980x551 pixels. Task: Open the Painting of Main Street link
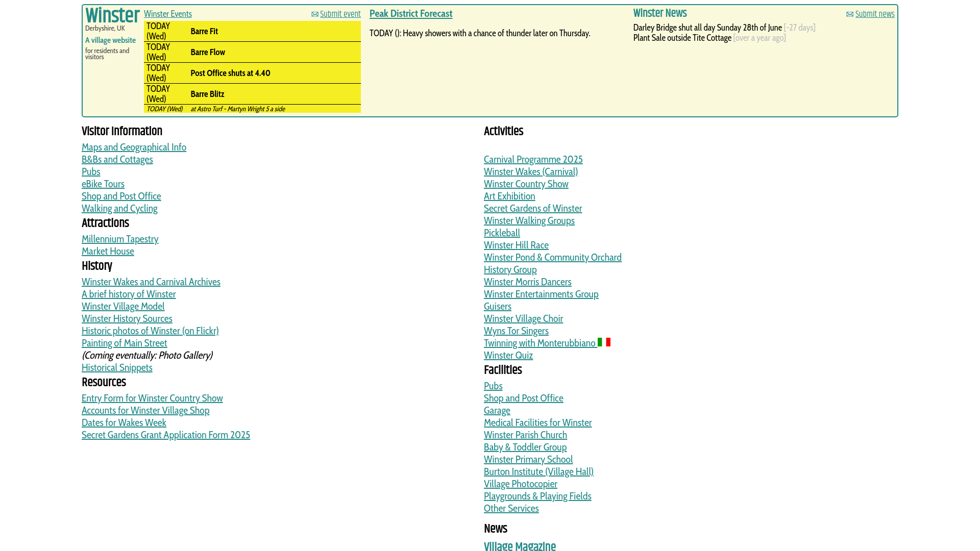point(125,343)
